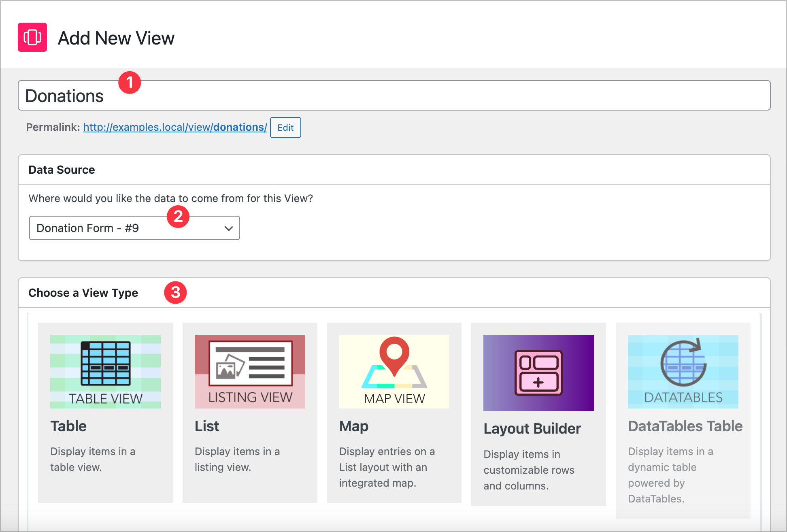Click the red step 1 marker
Screen dimensions: 787x532
click(130, 83)
